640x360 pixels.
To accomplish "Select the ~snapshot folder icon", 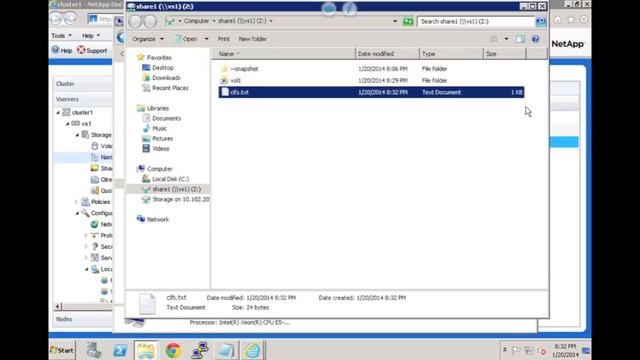I will pos(224,69).
